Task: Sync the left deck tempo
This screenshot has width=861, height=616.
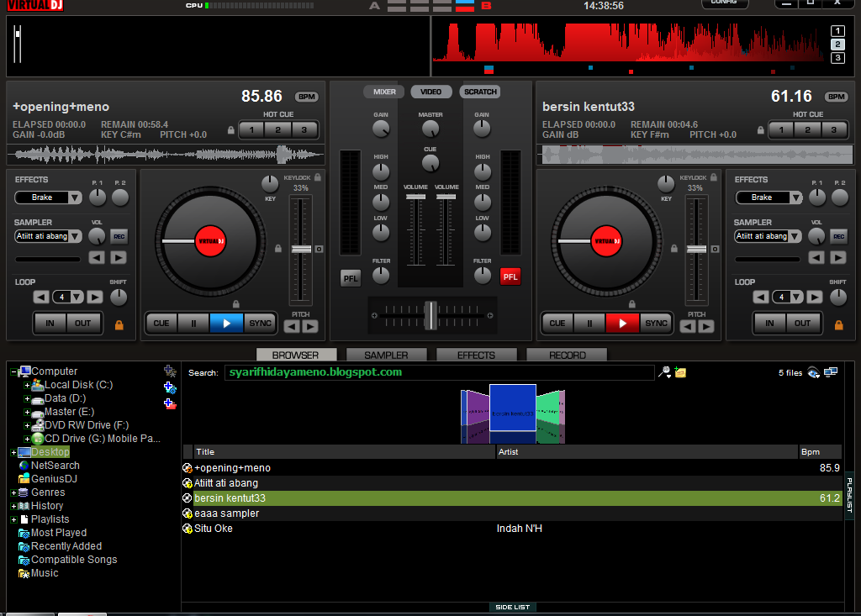Action: [x=260, y=324]
